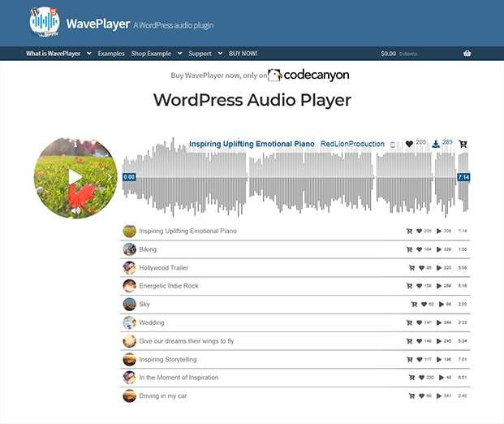Add current track to cart in player header
Image resolution: width=504 pixels, height=424 pixels.
[463, 144]
